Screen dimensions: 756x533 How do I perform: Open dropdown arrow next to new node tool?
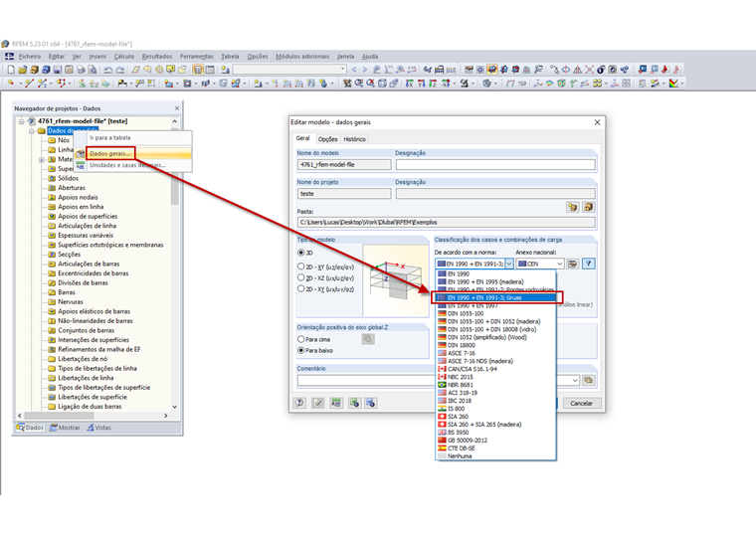click(20, 84)
